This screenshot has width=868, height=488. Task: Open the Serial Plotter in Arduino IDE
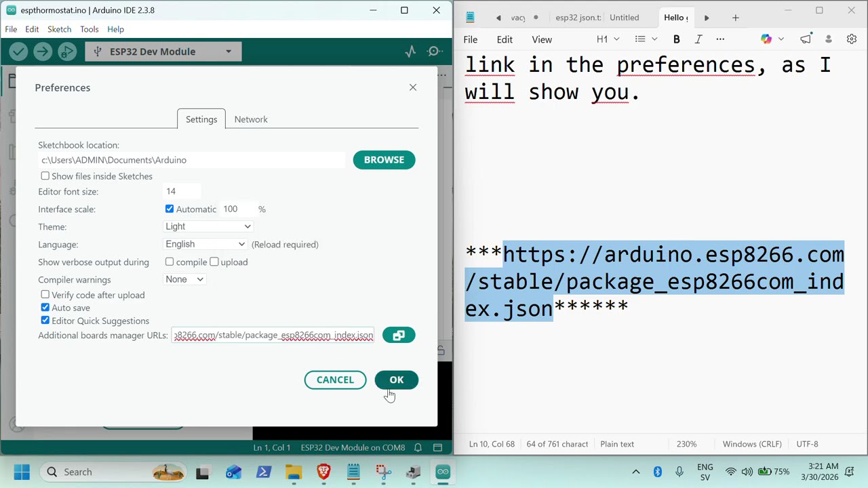pyautogui.click(x=411, y=52)
